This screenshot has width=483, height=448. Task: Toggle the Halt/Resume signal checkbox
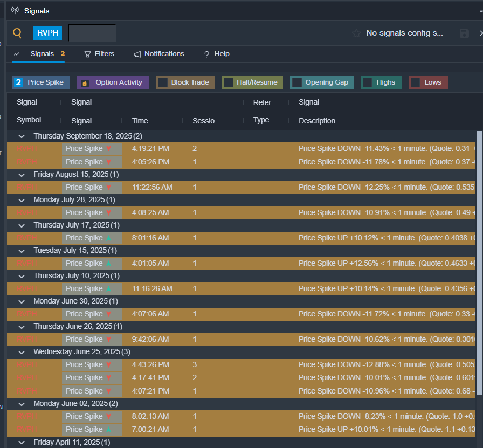[228, 82]
